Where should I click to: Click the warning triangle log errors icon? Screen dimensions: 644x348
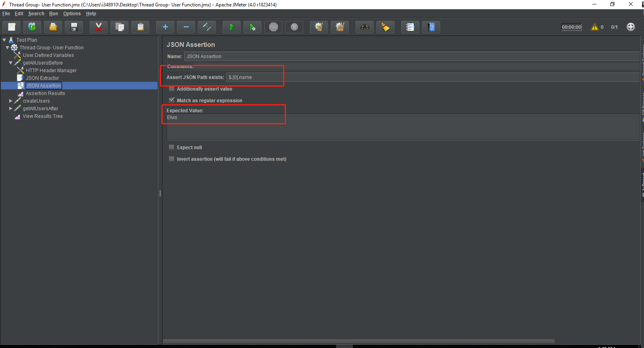click(595, 27)
